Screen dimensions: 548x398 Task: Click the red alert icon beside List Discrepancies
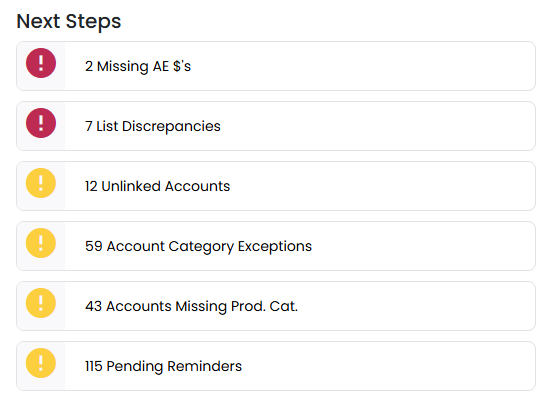41,123
